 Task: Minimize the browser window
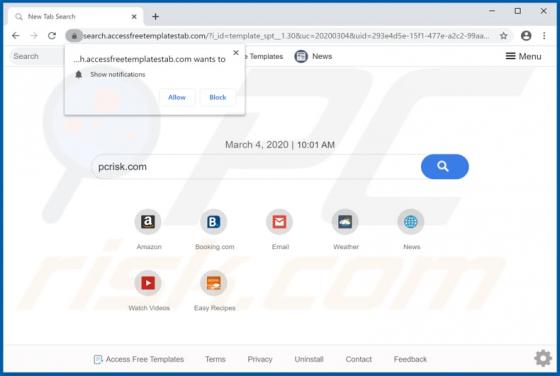492,11
